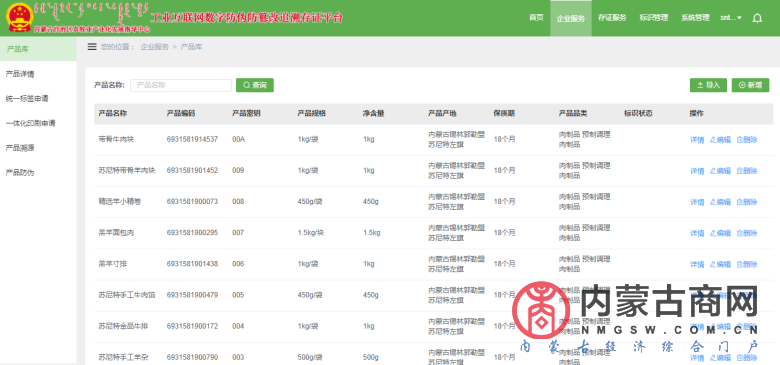This screenshot has width=780, height=365.
Task: Click 删除 for product key 006 row
Action: (747, 265)
